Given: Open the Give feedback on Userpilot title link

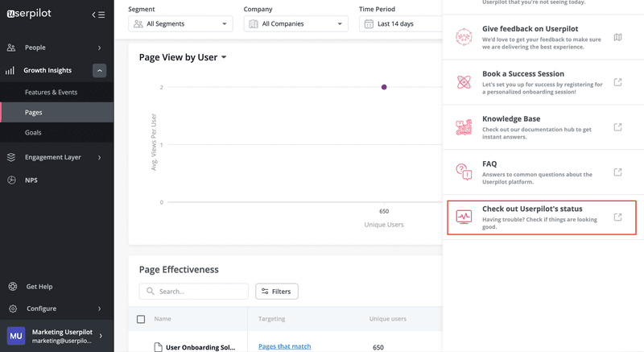Looking at the screenshot, I should 530,29.
